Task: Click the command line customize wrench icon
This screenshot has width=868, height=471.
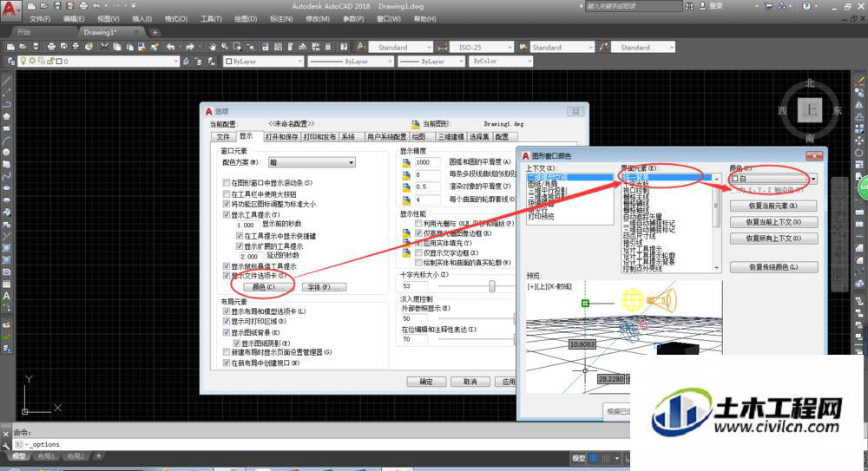Action: tap(6, 444)
